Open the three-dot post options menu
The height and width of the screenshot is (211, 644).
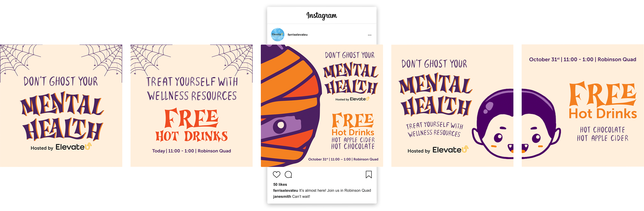pyautogui.click(x=369, y=35)
